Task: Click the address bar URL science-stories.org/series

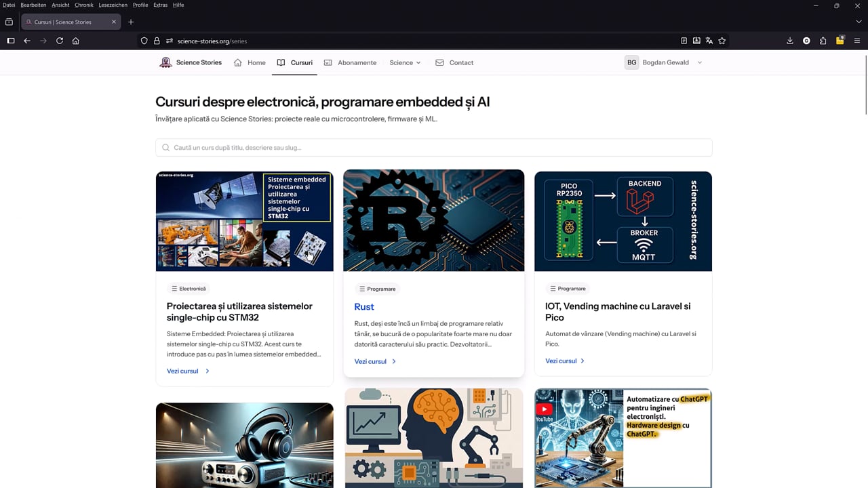Action: click(212, 41)
